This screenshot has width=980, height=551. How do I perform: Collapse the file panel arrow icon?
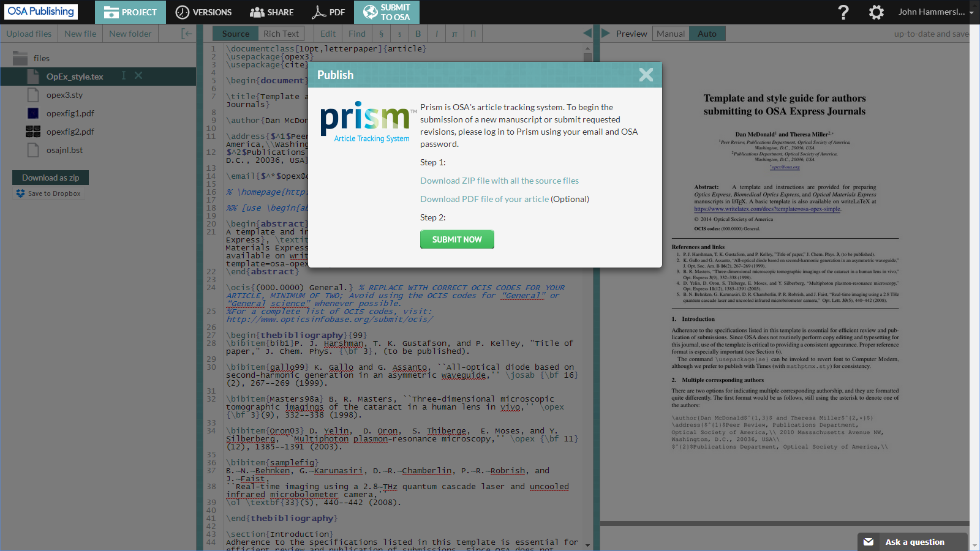pos(187,34)
